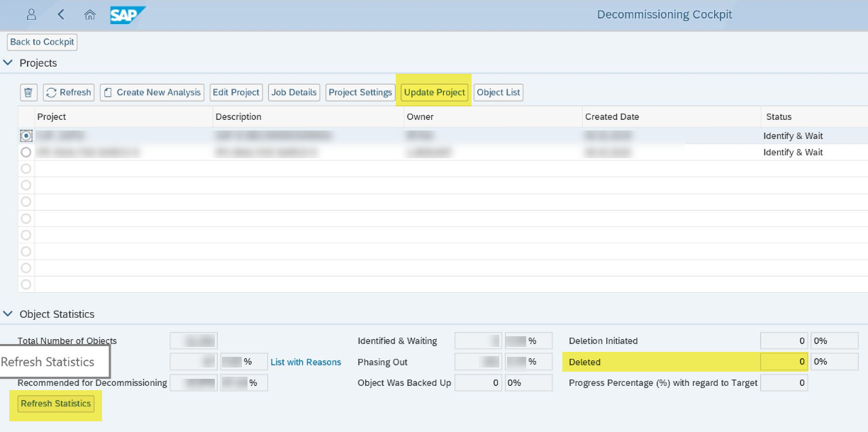
Task: Click the Deleted label
Action: click(x=585, y=362)
